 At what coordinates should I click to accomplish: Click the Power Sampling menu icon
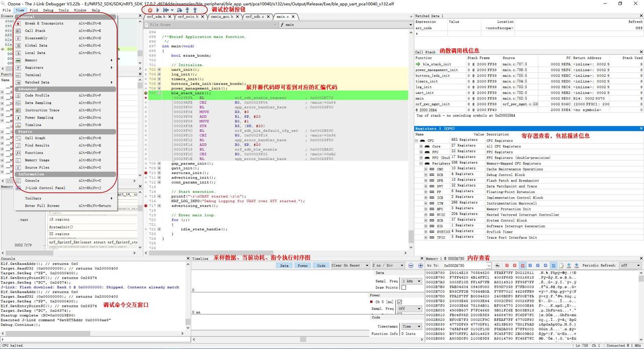[19, 118]
